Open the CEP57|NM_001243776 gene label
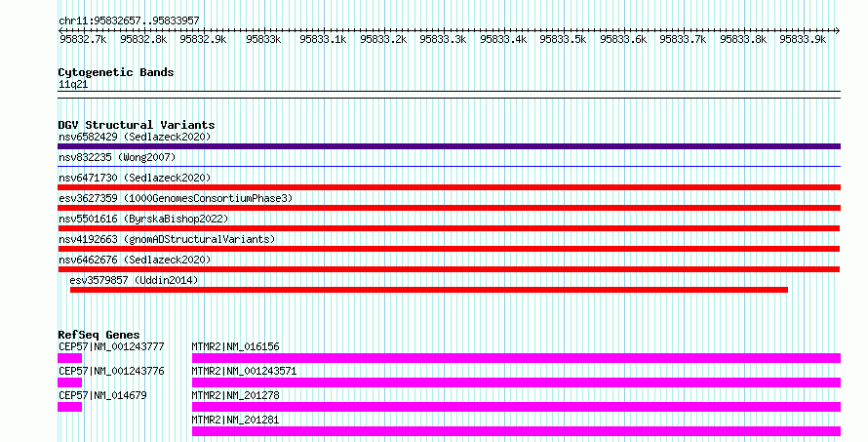 [x=111, y=371]
